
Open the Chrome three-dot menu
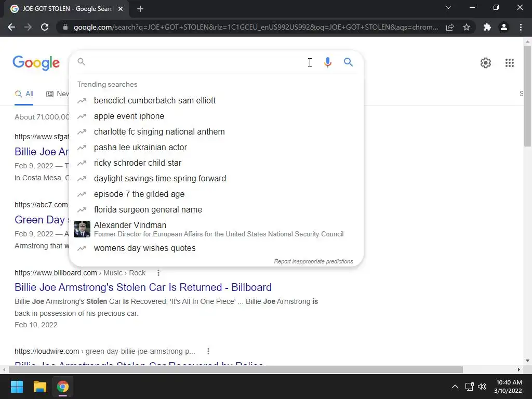(x=521, y=27)
